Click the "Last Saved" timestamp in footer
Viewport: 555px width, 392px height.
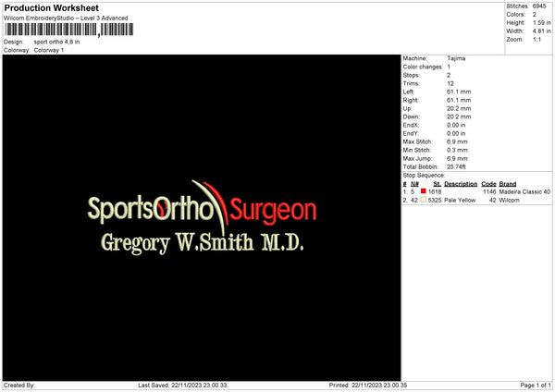point(182,386)
